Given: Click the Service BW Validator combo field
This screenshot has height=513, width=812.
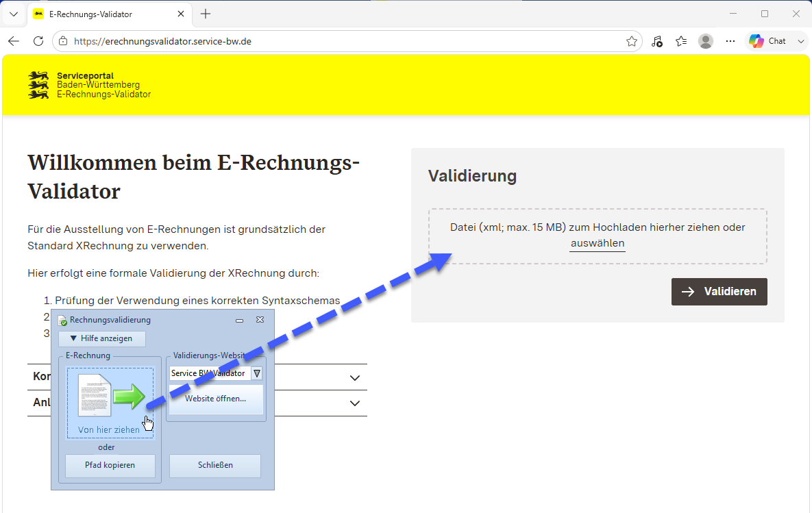Looking at the screenshot, I should 210,373.
